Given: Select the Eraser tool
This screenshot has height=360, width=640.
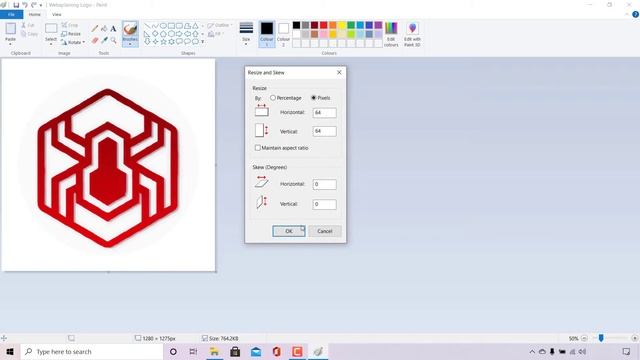Looking at the screenshot, I should coord(95,40).
